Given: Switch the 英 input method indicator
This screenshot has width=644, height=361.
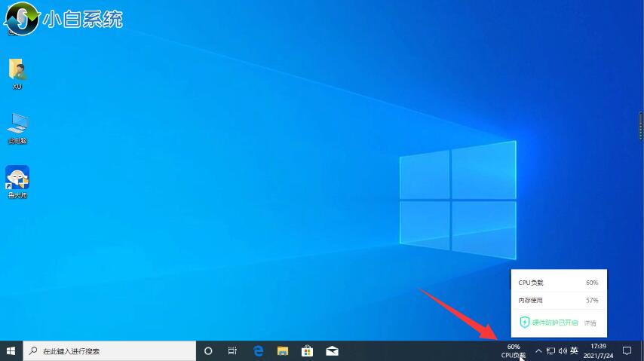Looking at the screenshot, I should (x=574, y=350).
